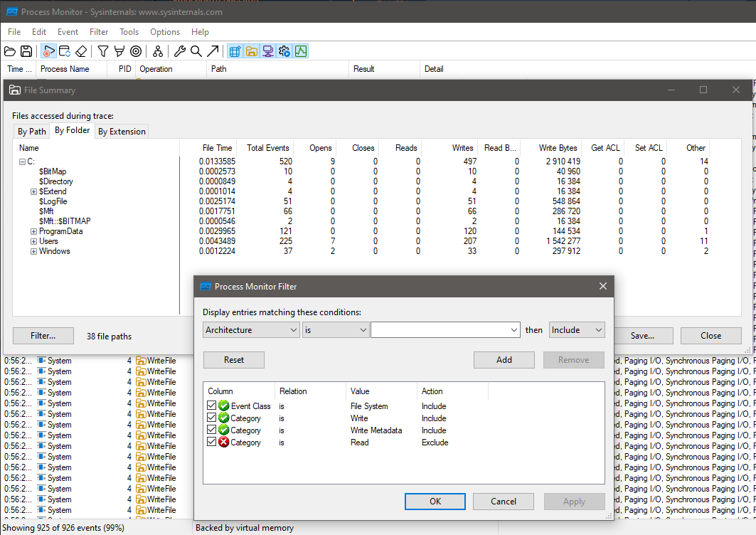The image size is (756, 535).
Task: Switch to the By Path tab
Action: click(x=32, y=131)
